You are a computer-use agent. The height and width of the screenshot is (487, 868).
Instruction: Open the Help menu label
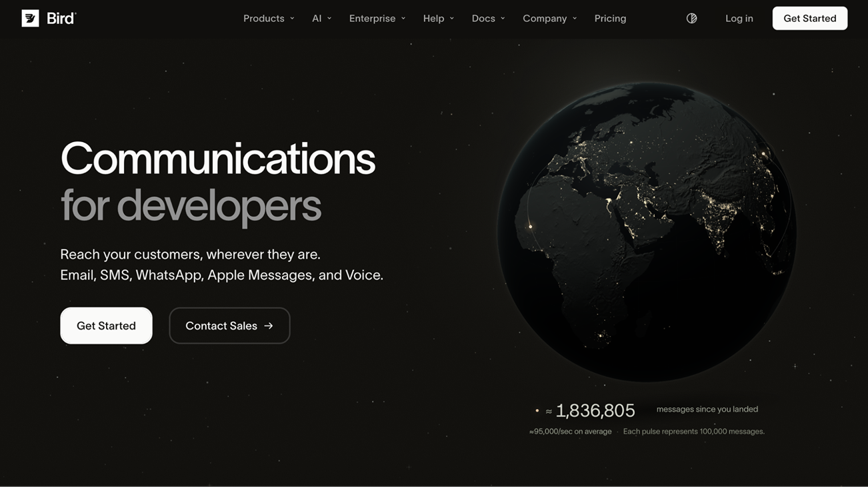[x=433, y=19]
